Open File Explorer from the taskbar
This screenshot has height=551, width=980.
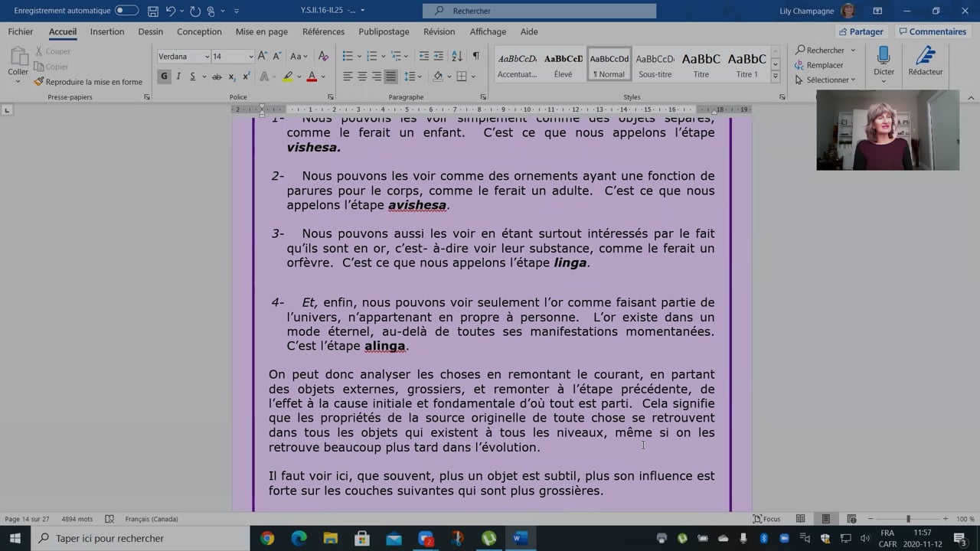330,538
